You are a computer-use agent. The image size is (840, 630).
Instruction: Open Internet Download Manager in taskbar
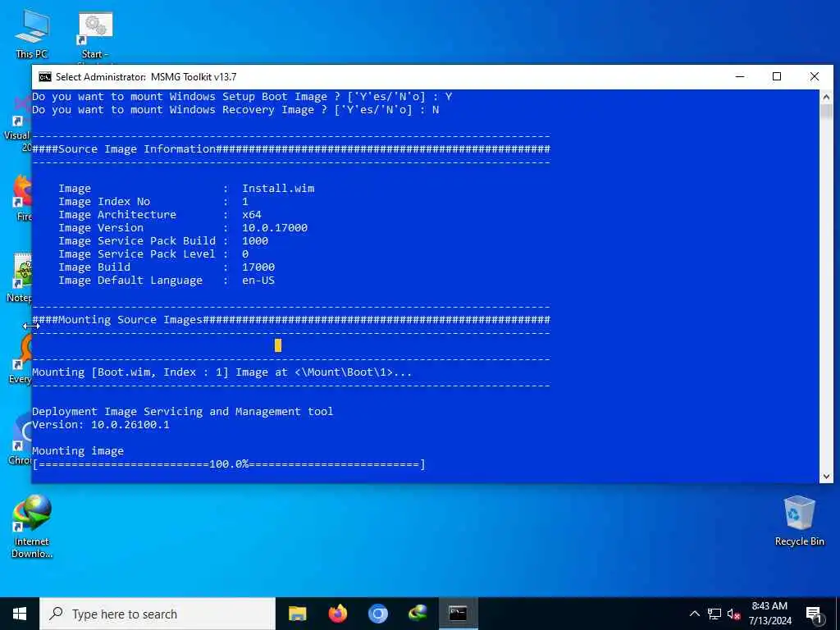[x=418, y=614]
